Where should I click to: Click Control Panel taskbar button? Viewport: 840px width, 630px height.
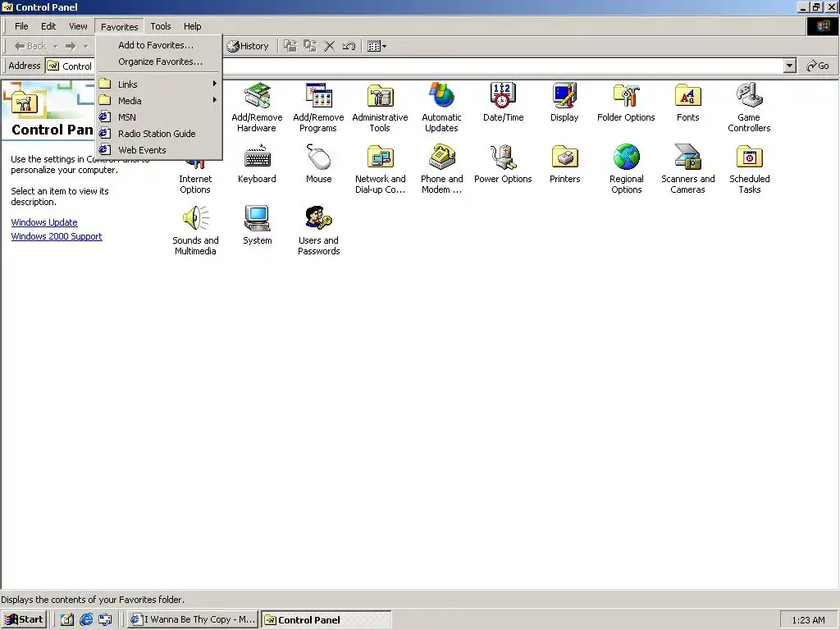coord(326,620)
